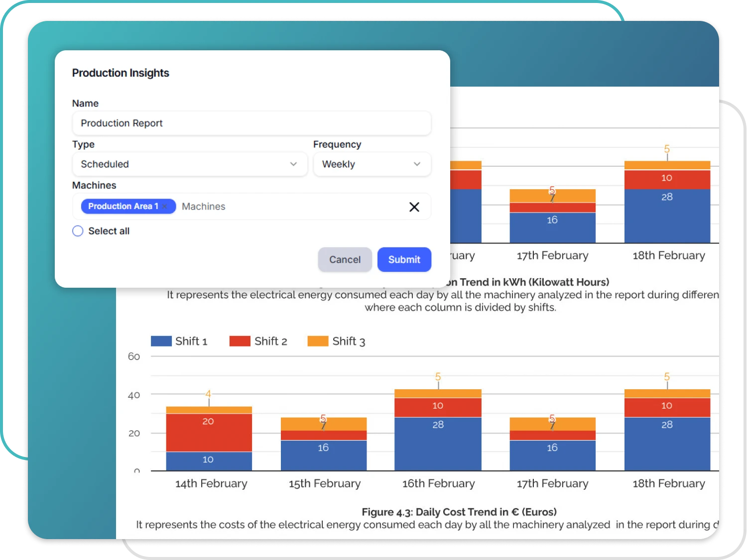Click the blue 16 segment for 15th February
The width and height of the screenshot is (747, 560).
[x=323, y=455]
